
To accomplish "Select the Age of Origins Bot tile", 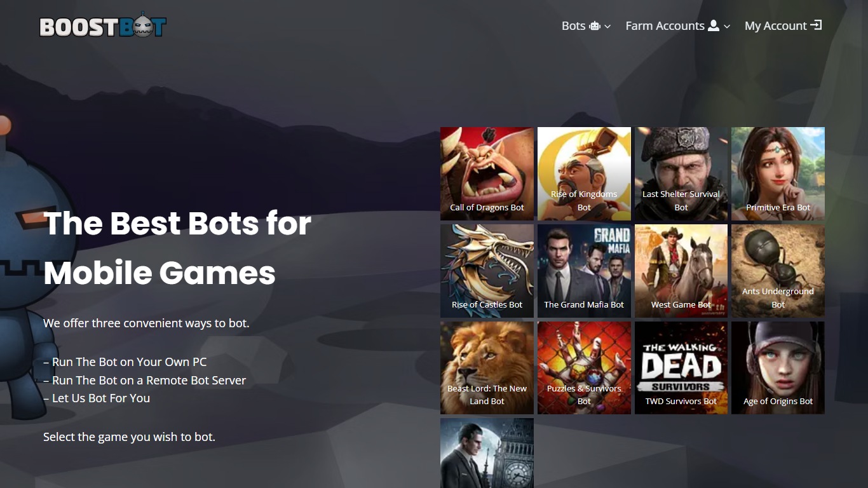I will coord(778,368).
